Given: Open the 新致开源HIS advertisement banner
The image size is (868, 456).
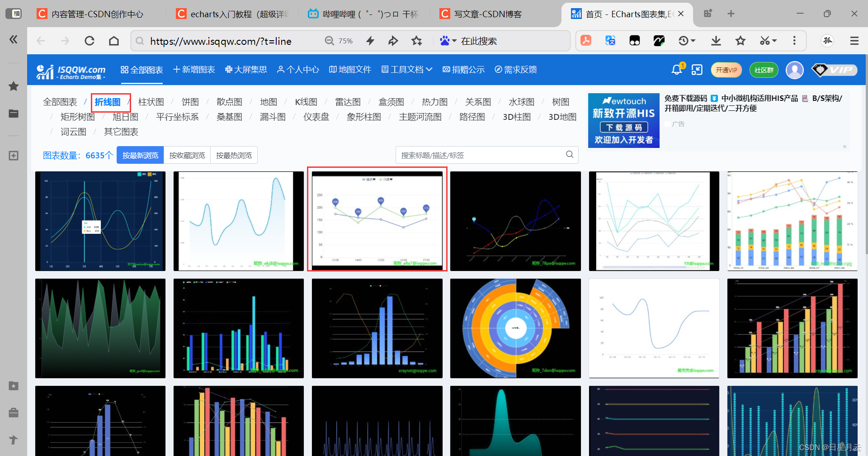Looking at the screenshot, I should pyautogui.click(x=624, y=120).
